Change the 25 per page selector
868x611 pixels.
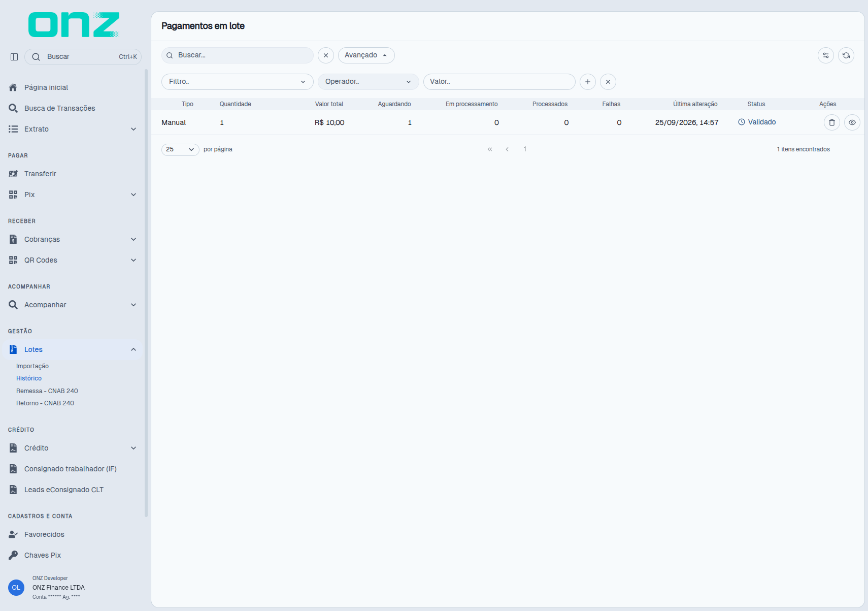click(x=180, y=149)
